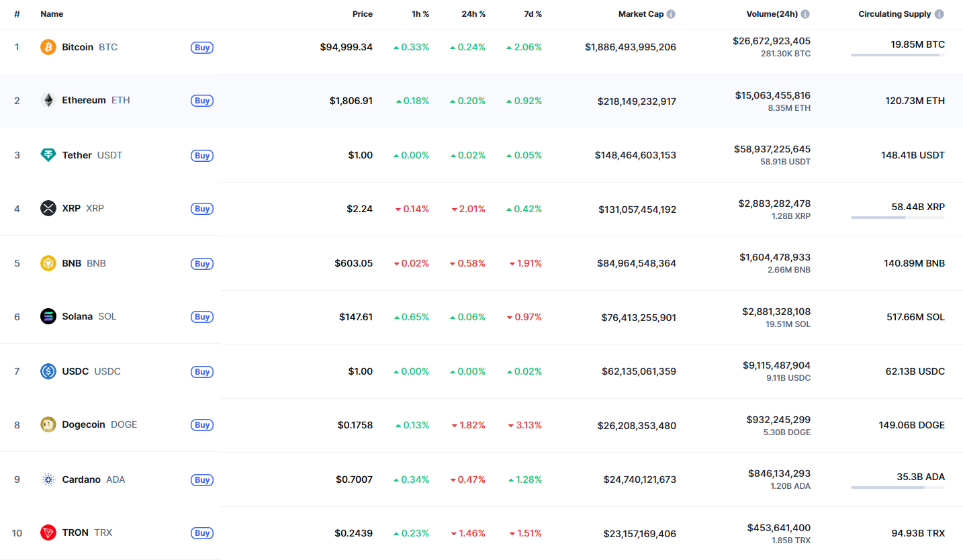Screen dimensions: 963x560
Task: Click Ethereum's 24h volume $15,063,455,816
Action: click(x=772, y=95)
